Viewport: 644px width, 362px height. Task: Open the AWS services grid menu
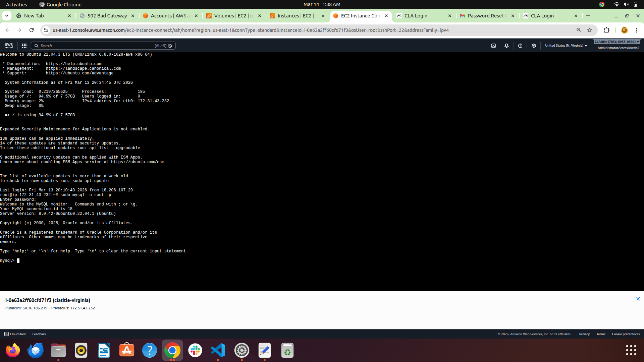(x=24, y=46)
